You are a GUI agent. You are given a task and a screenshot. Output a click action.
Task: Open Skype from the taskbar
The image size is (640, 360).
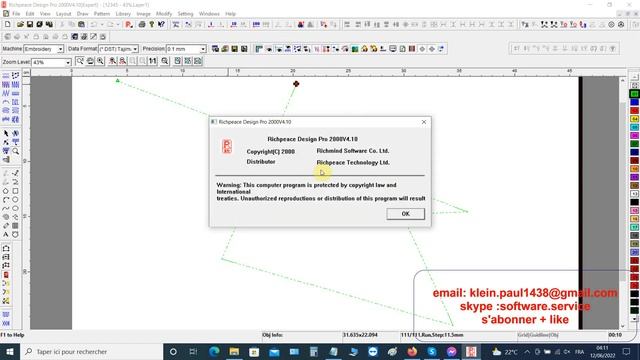pos(432,351)
